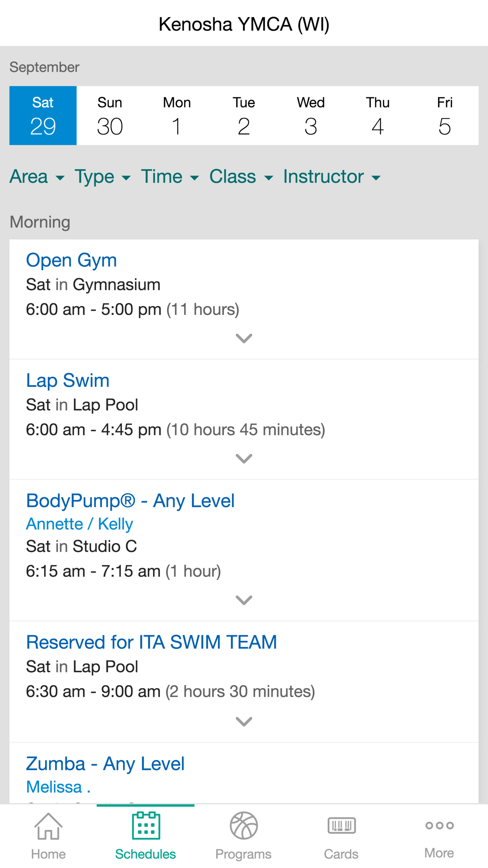The image size is (488, 868).
Task: Expand ITA Swim Team reservation chevron
Action: click(244, 721)
